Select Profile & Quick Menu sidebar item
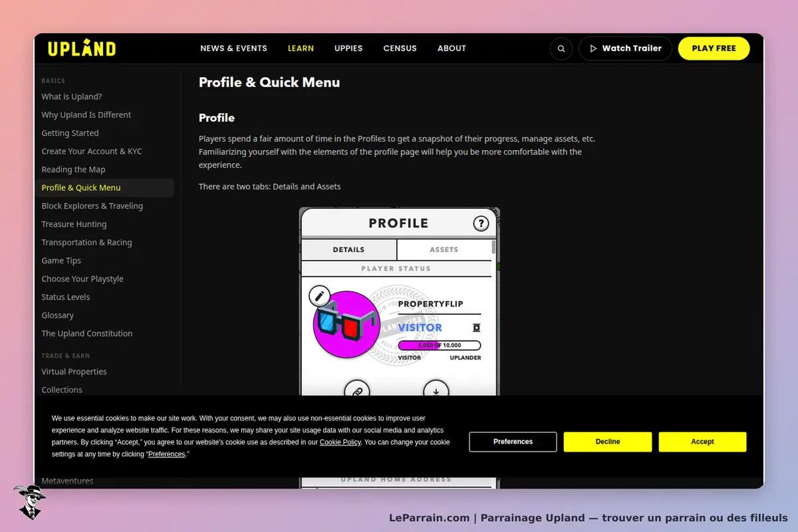The height and width of the screenshot is (532, 798). pyautogui.click(x=104, y=188)
